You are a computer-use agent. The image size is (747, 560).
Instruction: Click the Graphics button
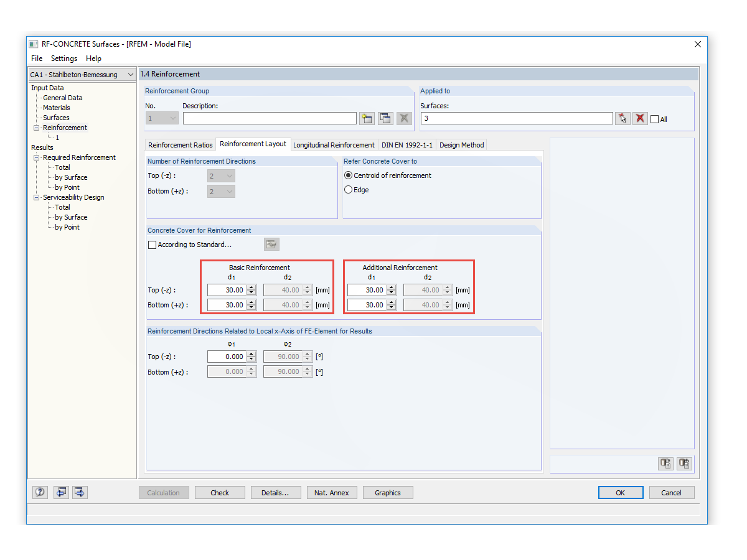(388, 493)
